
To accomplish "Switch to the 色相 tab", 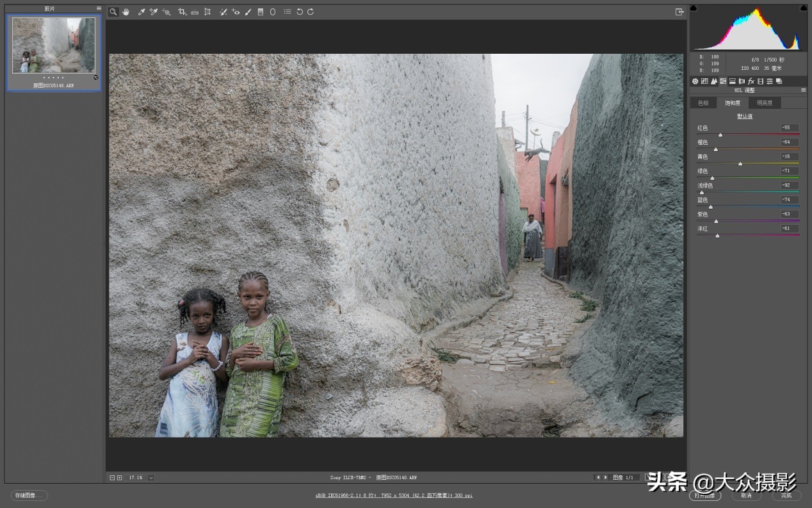I will click(x=703, y=102).
